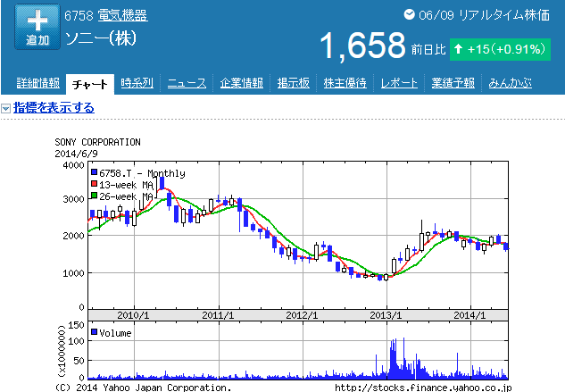View the 株主優待 tab
The image size is (565, 392).
[345, 83]
